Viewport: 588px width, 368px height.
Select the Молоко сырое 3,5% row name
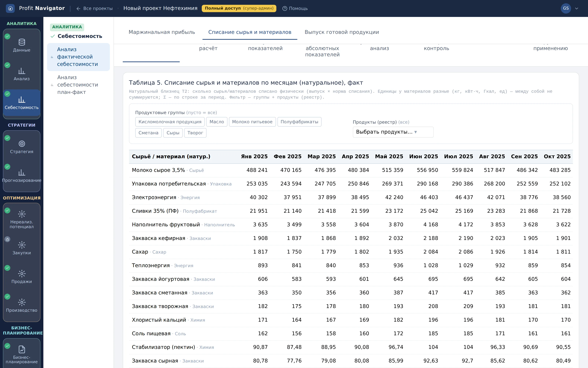click(x=158, y=170)
